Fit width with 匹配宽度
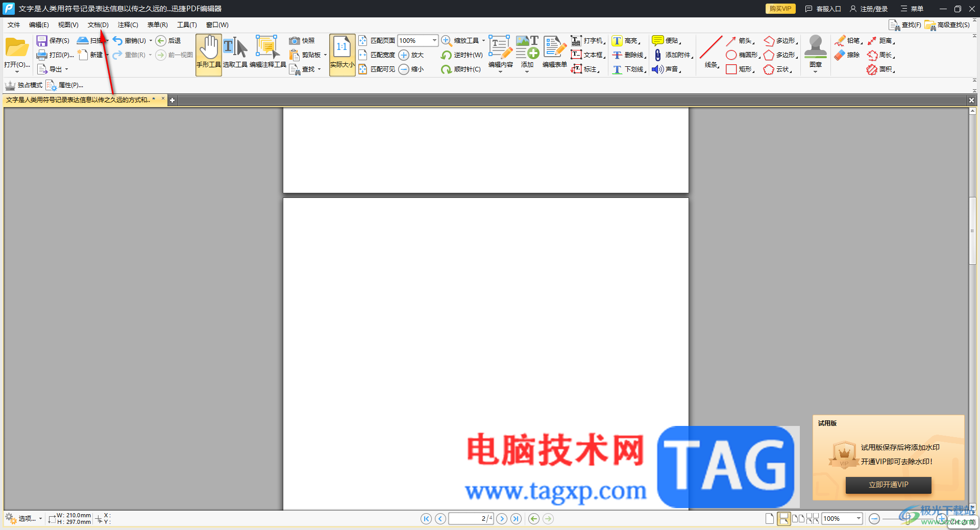 point(377,55)
